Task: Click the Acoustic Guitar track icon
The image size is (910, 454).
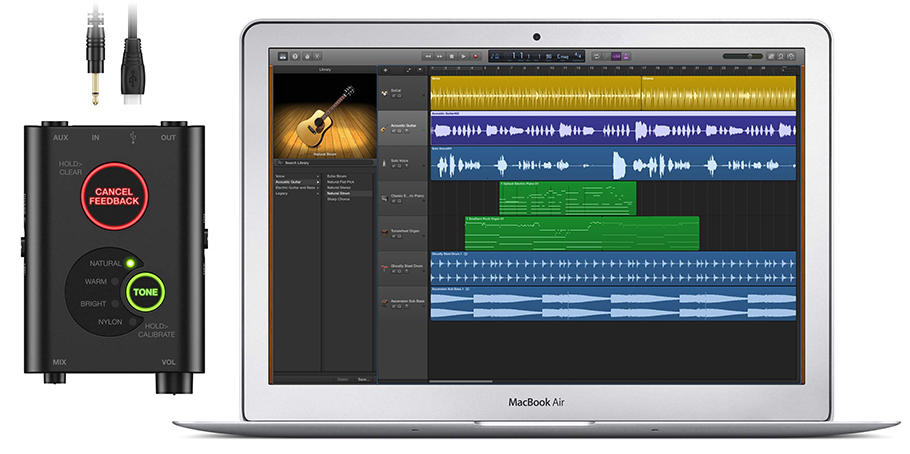Action: point(384,129)
